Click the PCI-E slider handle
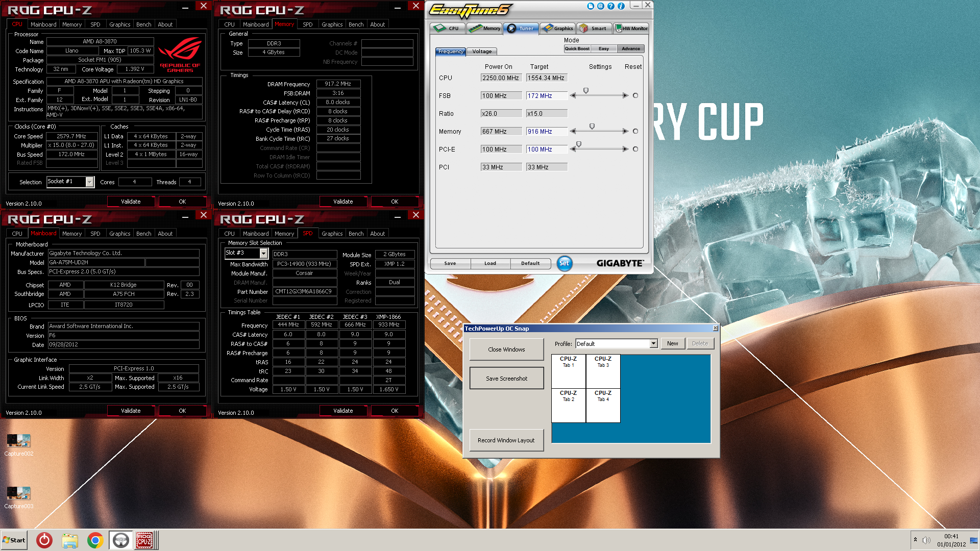980x551 pixels. coord(579,144)
